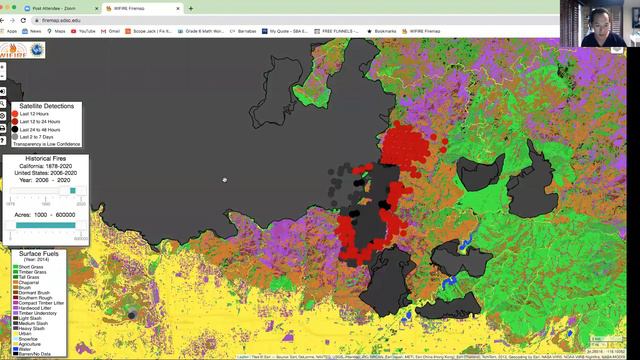The height and width of the screenshot is (360, 640).
Task: Click the Acres range slider bar
Action: click(45, 225)
